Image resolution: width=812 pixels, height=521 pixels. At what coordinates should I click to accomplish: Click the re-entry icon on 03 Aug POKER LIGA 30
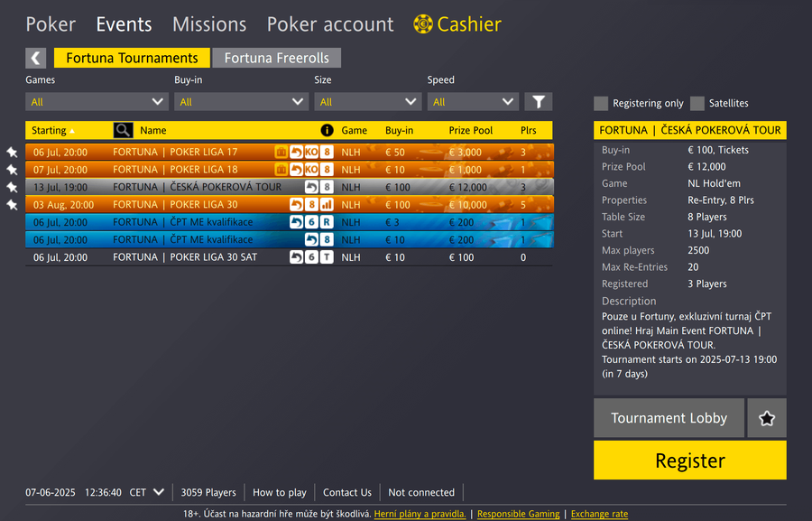click(296, 205)
